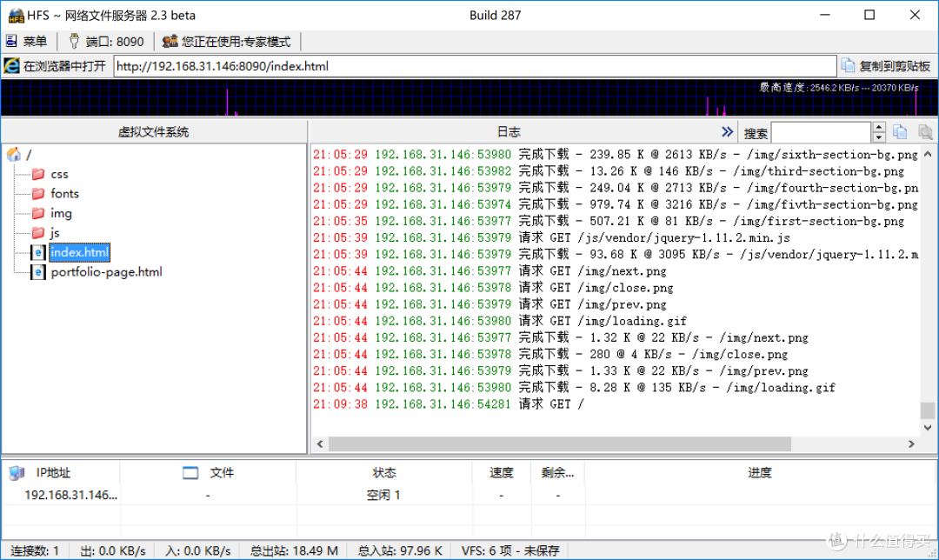Click log line for sixth-section-bg.png
939x560 pixels.
615,155
